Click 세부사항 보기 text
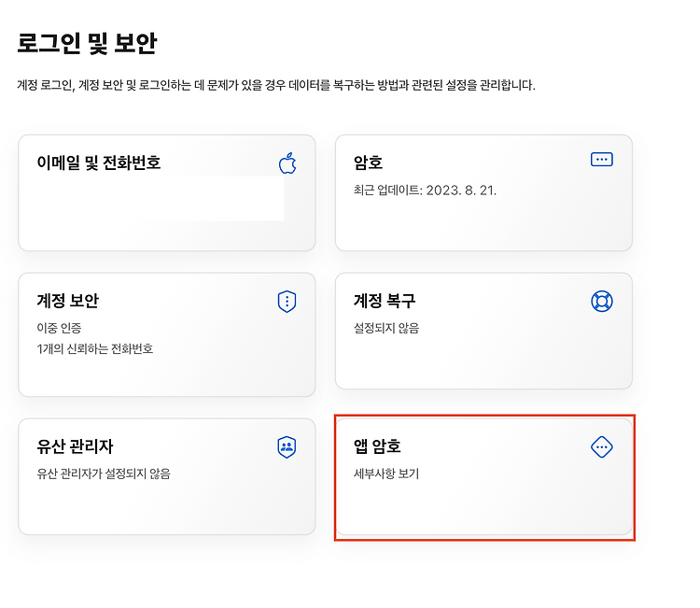 pos(386,474)
